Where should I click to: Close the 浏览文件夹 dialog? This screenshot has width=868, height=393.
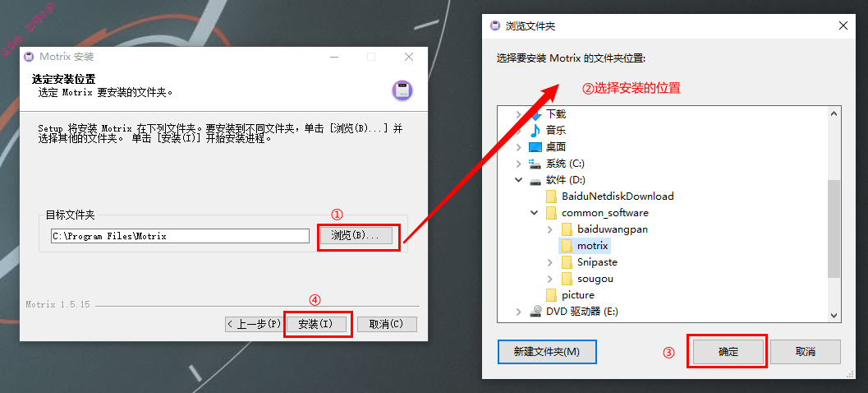[843, 25]
